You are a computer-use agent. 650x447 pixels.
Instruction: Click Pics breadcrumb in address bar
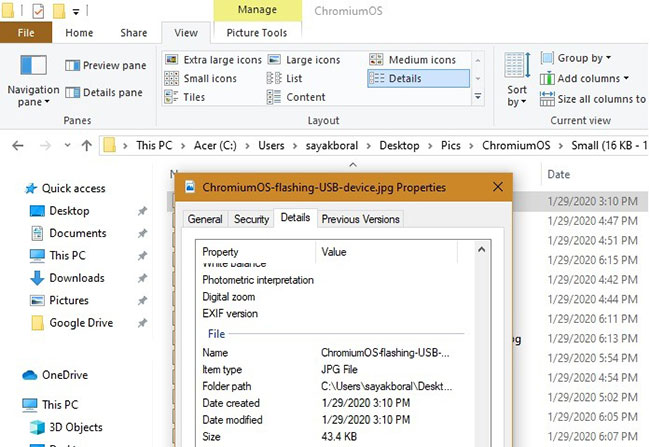(x=451, y=146)
